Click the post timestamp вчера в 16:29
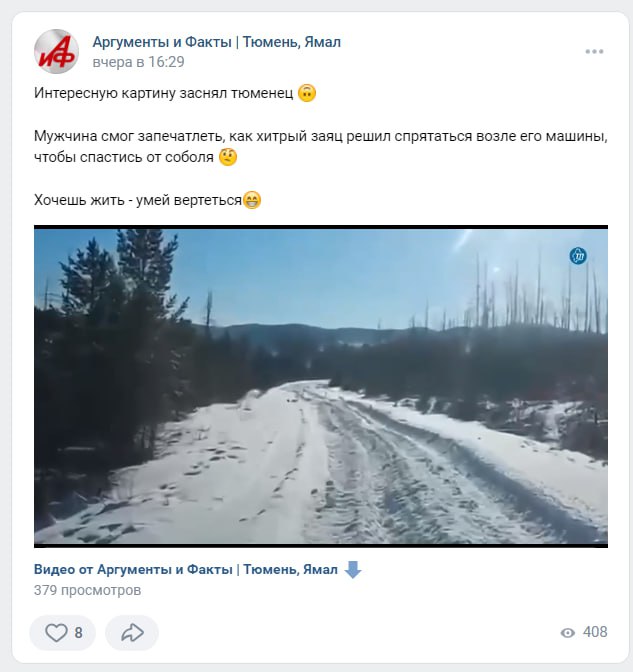Screen dimensions: 633x672 pos(138,62)
